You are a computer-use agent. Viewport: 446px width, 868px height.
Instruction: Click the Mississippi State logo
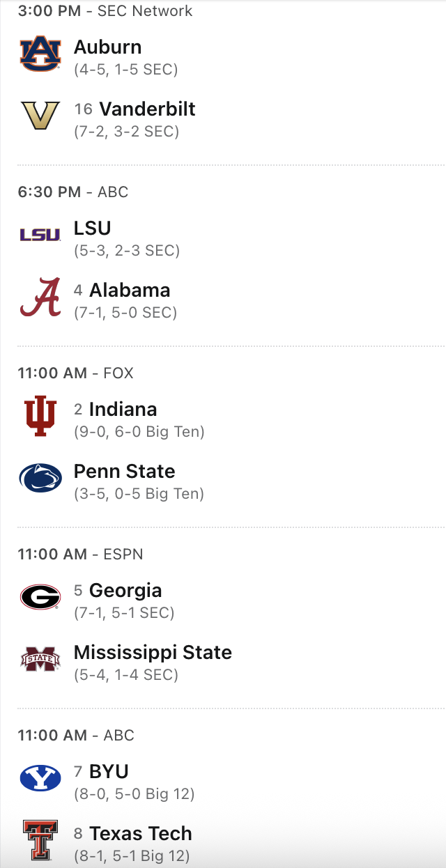click(x=40, y=659)
